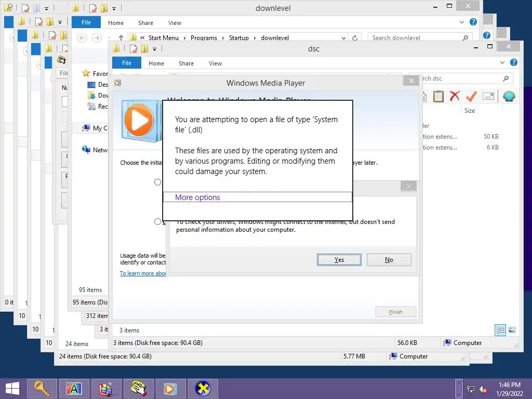Click No in the driver check dialog
Viewport: 532px width, 399px height.
pos(389,260)
